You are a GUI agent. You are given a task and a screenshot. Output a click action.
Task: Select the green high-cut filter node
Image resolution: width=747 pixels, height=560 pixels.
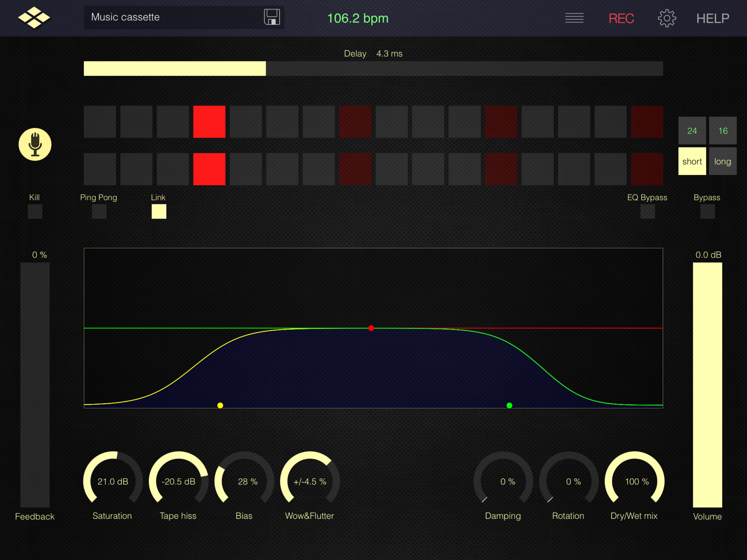(509, 405)
